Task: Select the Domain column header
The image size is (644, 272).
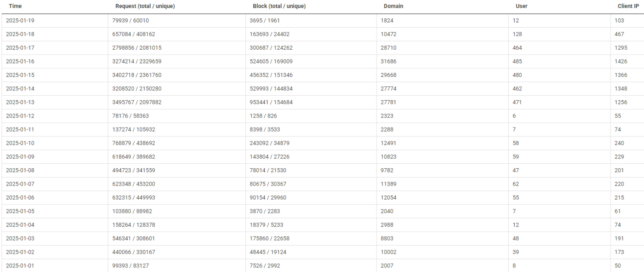Action: tap(393, 6)
